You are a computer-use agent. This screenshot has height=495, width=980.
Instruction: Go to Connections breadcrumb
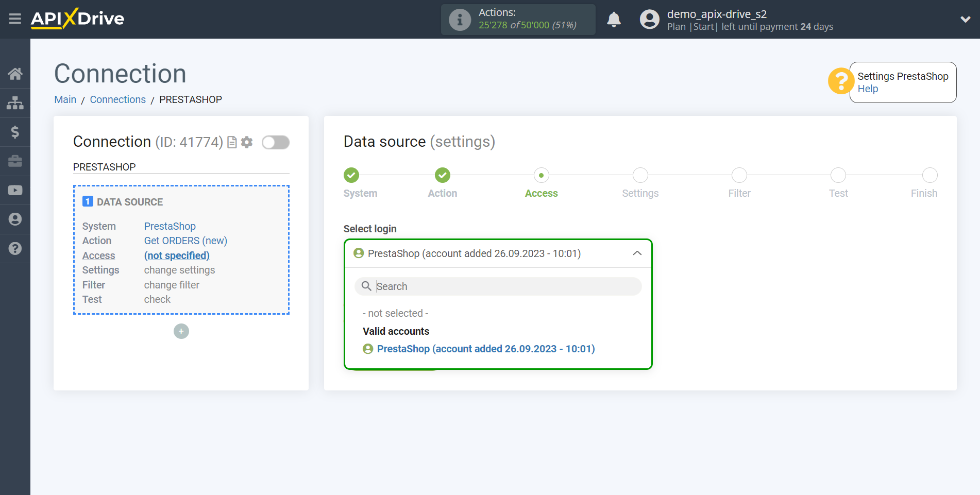pos(117,99)
